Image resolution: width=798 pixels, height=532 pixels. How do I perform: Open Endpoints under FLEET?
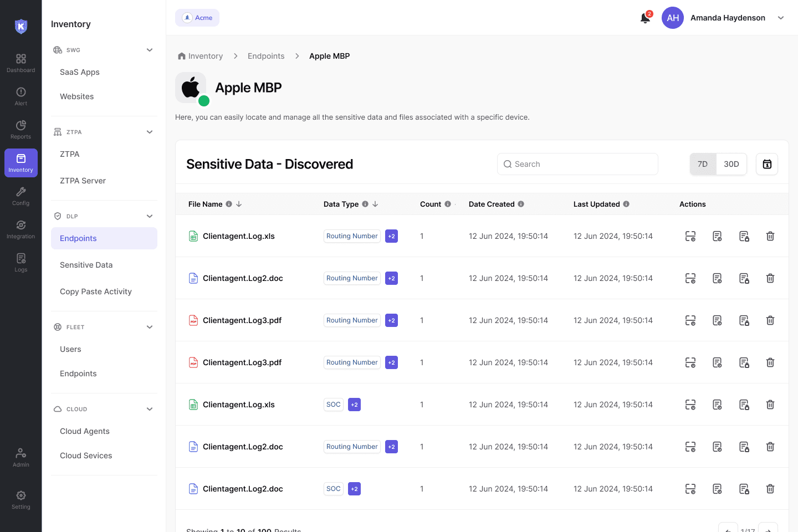pyautogui.click(x=78, y=374)
